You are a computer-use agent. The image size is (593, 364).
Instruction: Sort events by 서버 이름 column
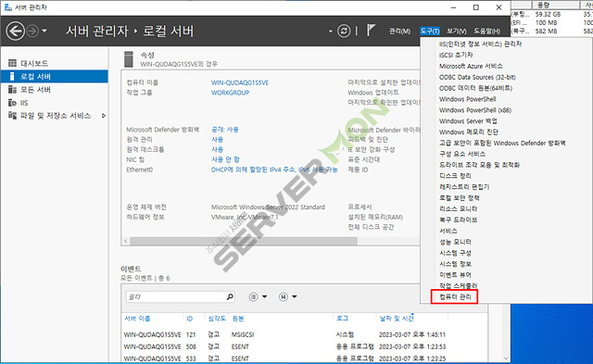(x=137, y=319)
